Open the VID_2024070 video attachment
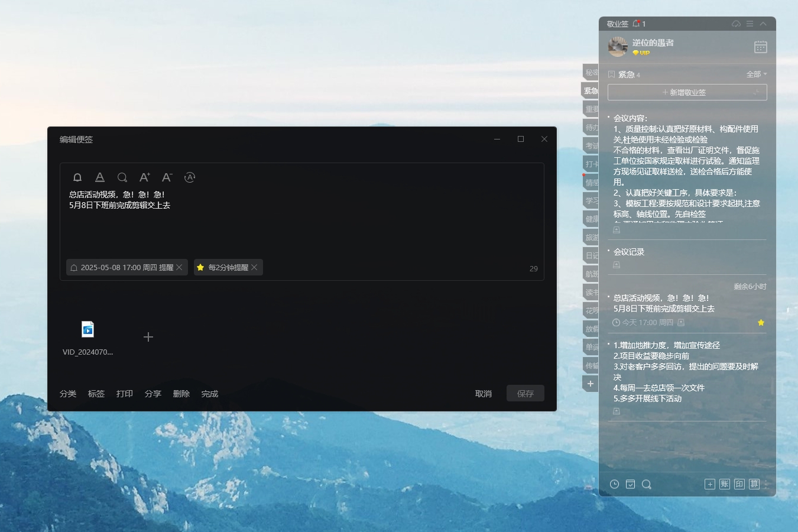 click(x=87, y=338)
